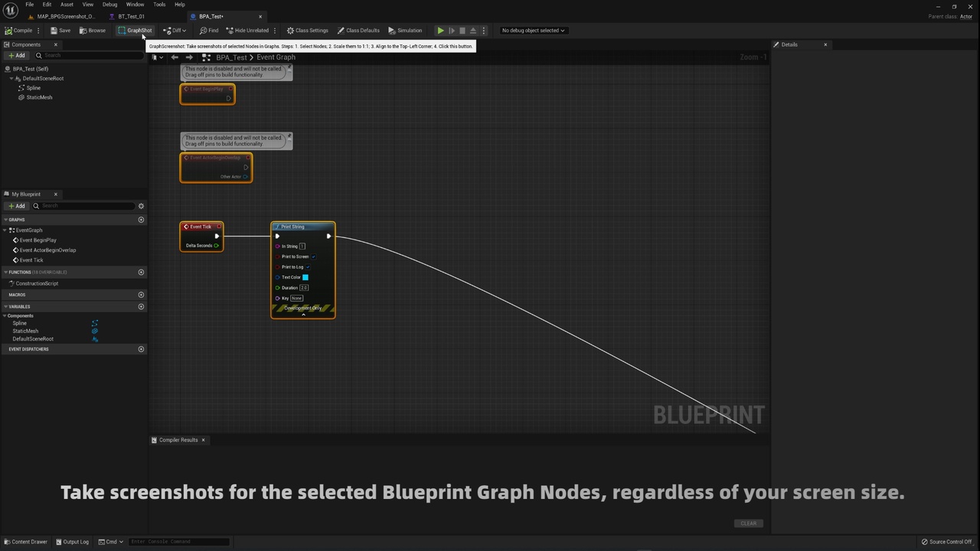The height and width of the screenshot is (551, 980).
Task: Click My Blueprint search field
Action: tap(84, 206)
